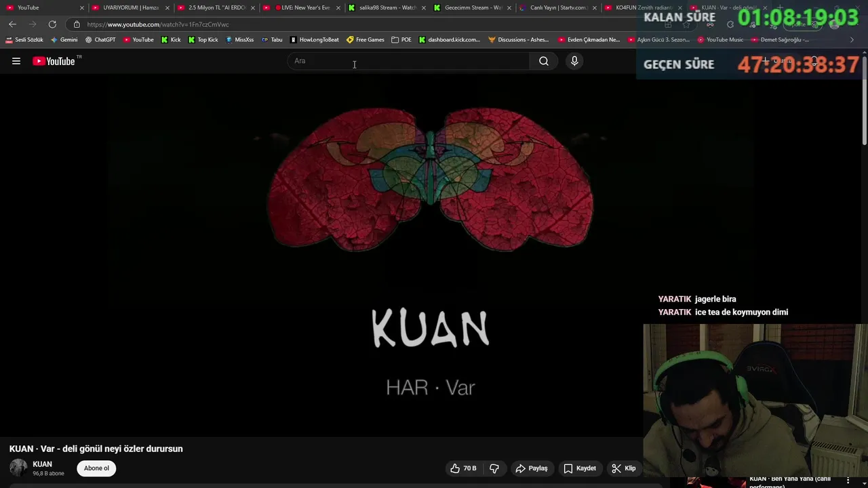Open the KUAN channel name link
The height and width of the screenshot is (488, 868).
(42, 464)
